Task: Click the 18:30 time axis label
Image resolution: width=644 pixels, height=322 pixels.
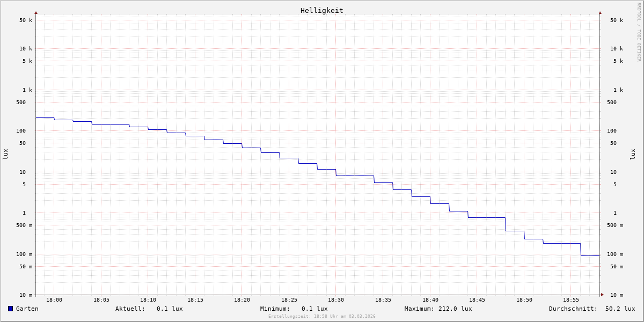Action: 336,300
